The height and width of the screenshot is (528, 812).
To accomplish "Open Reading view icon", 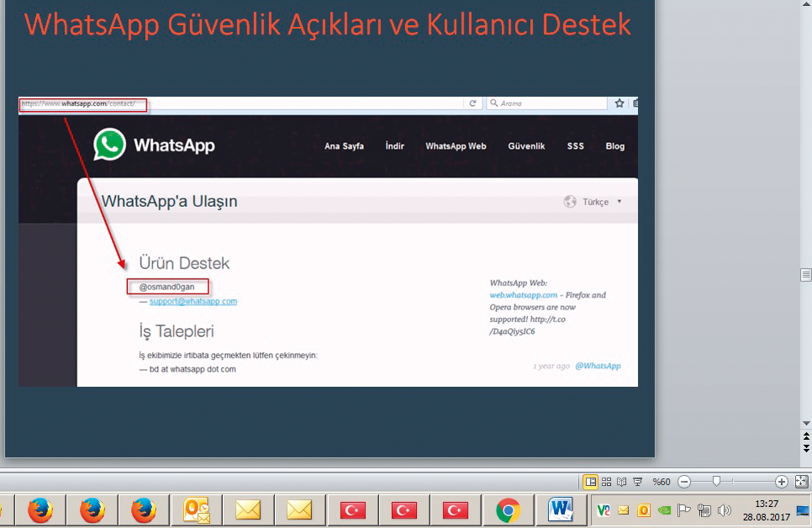I will pyautogui.click(x=621, y=482).
